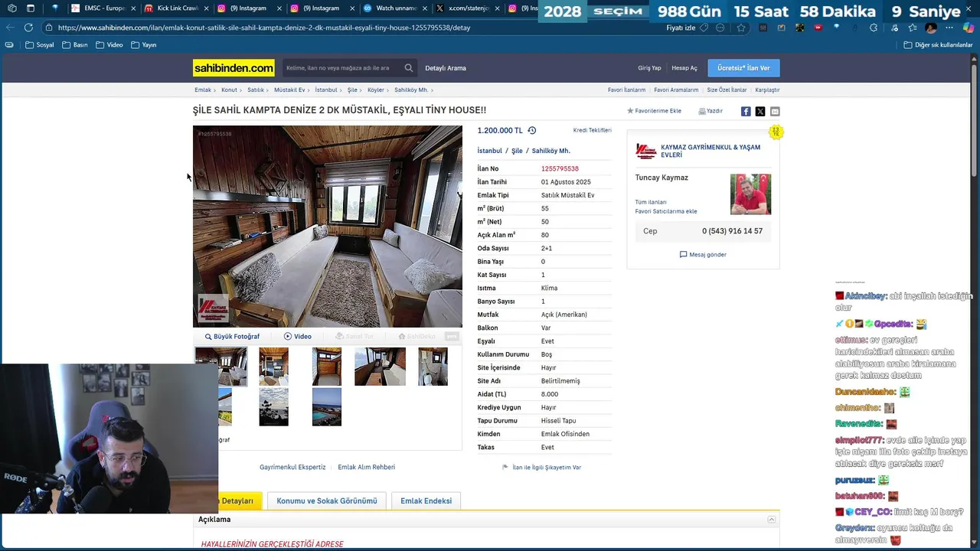Open Detaylı Arama advanced search
The width and height of the screenshot is (980, 551).
446,68
